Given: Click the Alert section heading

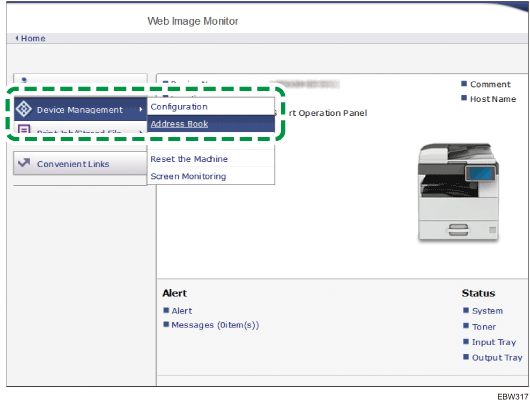Looking at the screenshot, I should point(174,293).
